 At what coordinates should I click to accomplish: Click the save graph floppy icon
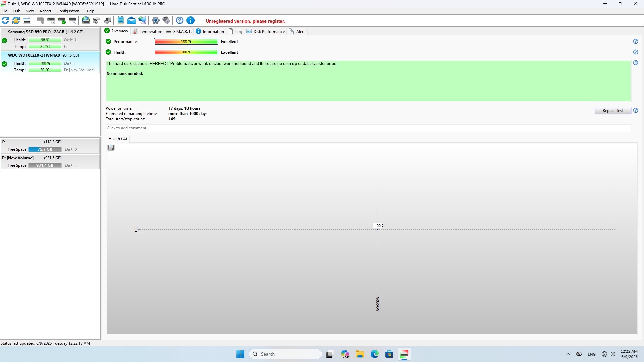pos(111,147)
